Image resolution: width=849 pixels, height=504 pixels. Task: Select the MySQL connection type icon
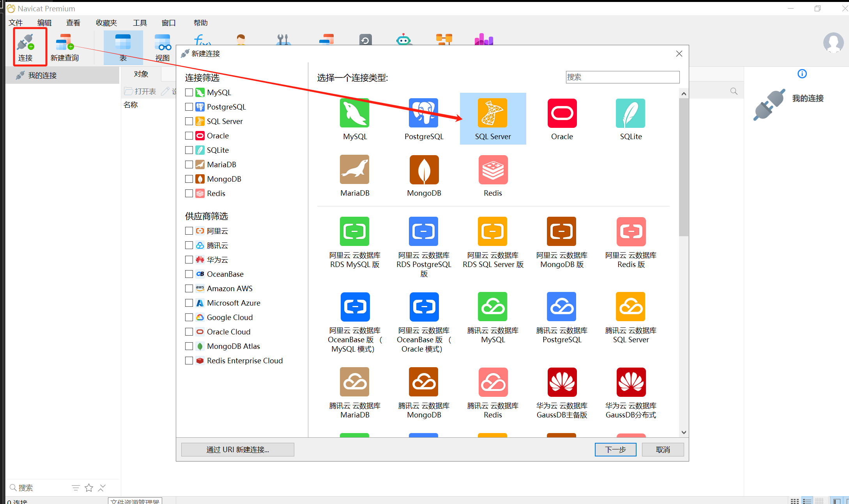click(x=354, y=113)
